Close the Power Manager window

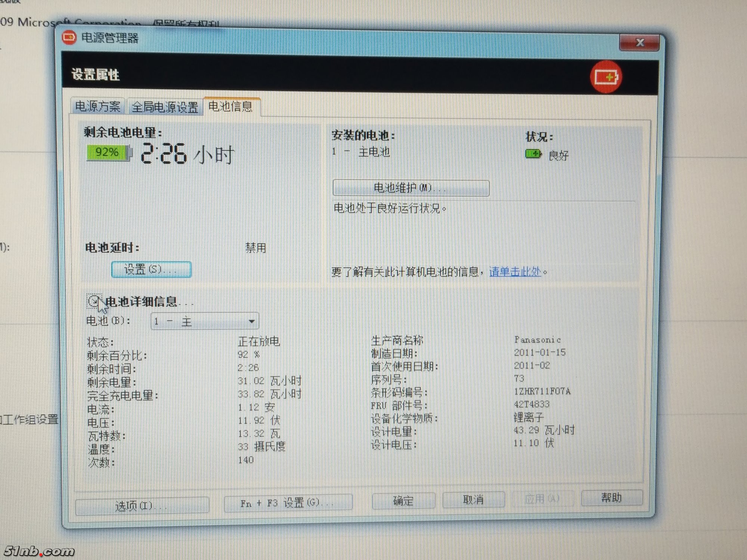pyautogui.click(x=639, y=43)
